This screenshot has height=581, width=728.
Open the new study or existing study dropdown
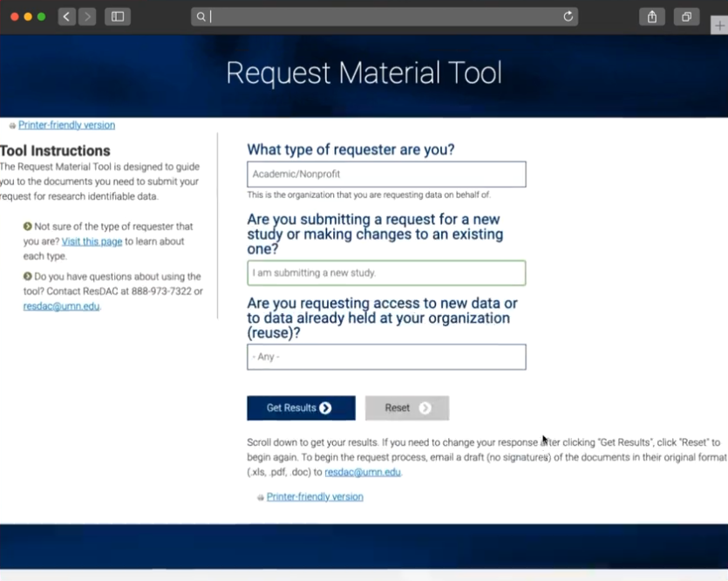tap(386, 272)
